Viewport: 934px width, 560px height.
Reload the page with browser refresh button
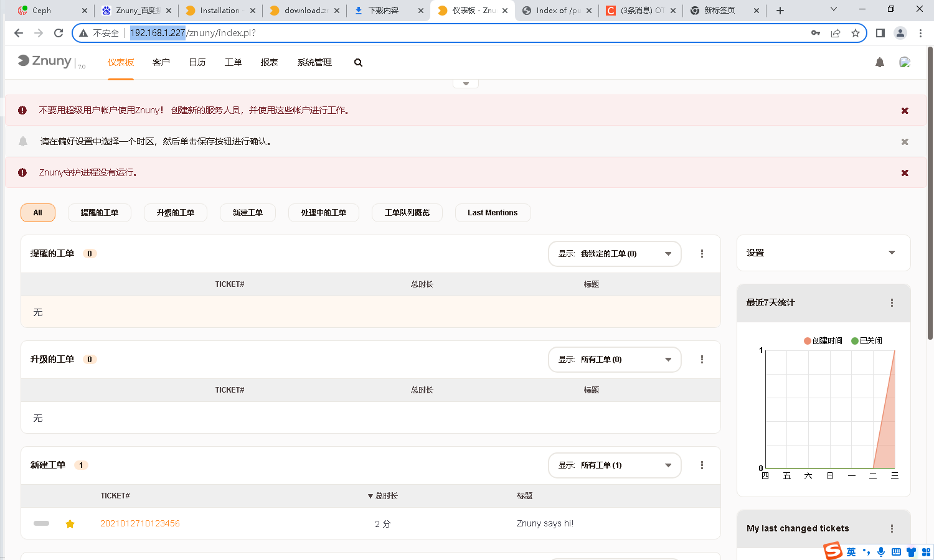click(x=59, y=33)
